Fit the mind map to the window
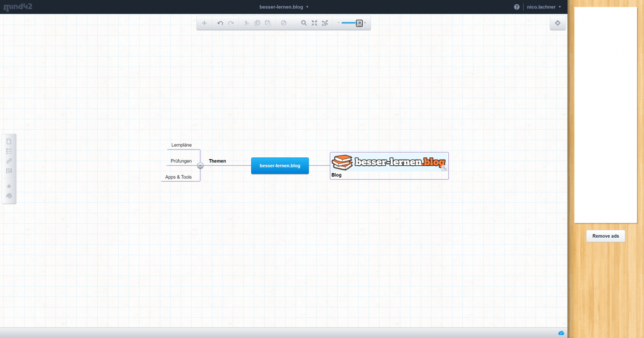 coord(314,23)
